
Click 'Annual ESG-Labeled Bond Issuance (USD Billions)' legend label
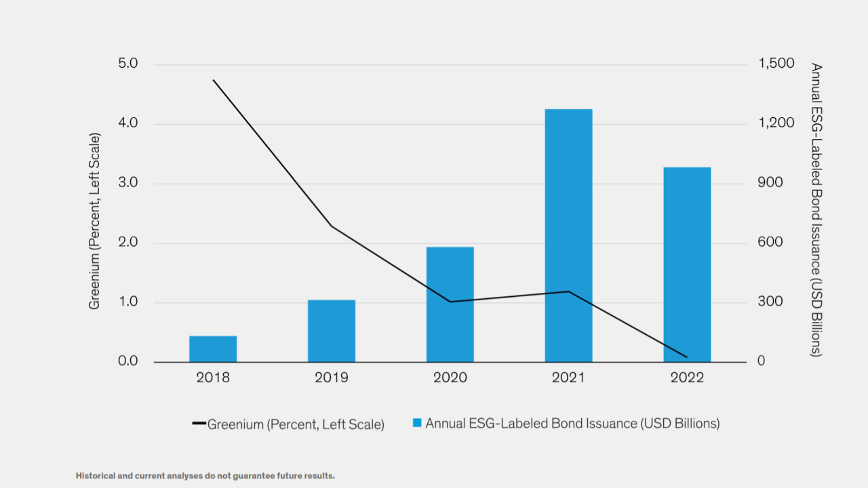click(572, 424)
